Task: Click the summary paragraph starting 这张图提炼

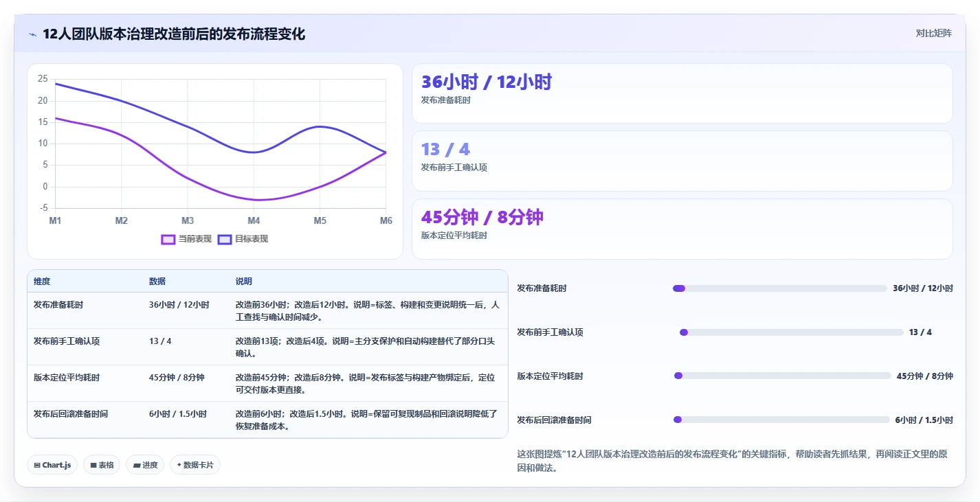Action: [733, 461]
